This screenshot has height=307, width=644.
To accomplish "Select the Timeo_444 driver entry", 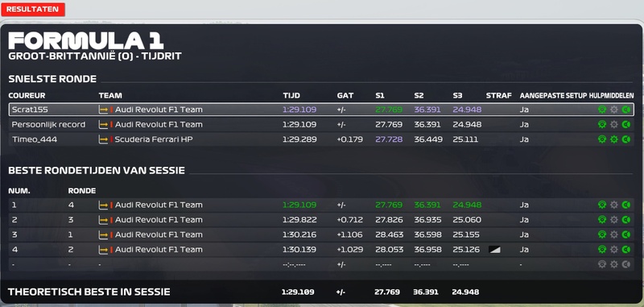I will click(35, 139).
